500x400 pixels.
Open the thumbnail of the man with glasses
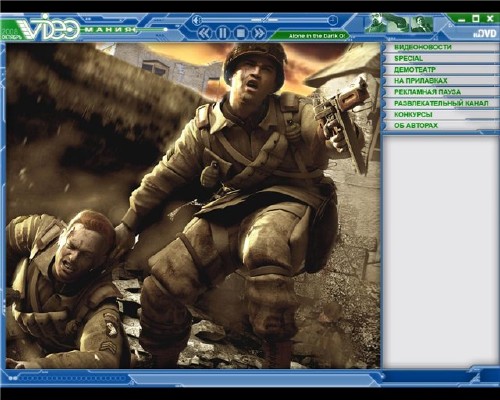coord(376,23)
